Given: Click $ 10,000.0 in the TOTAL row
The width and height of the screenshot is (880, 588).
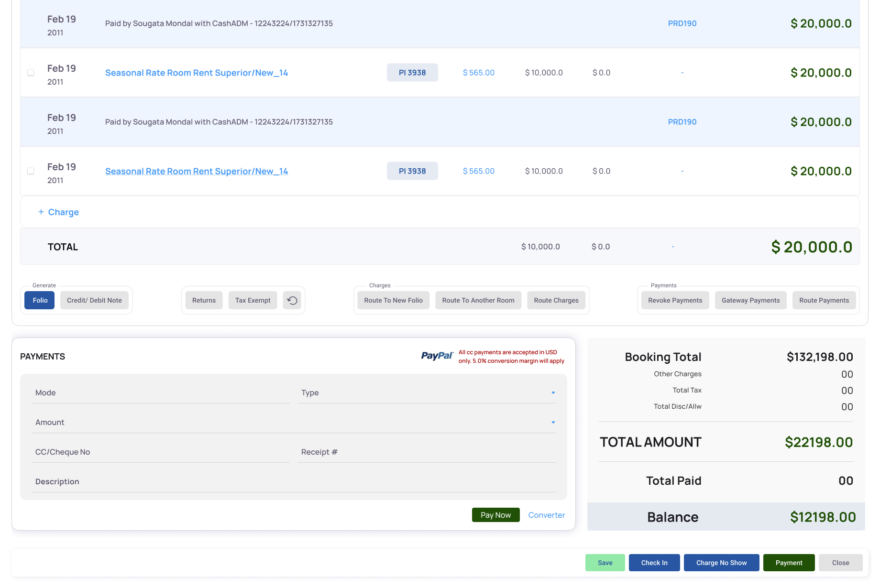Looking at the screenshot, I should (540, 247).
